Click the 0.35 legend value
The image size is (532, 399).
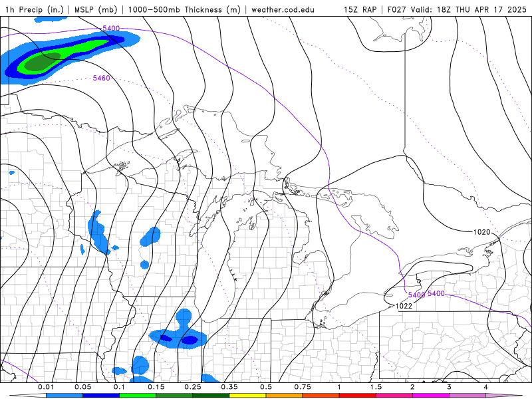[x=229, y=387]
